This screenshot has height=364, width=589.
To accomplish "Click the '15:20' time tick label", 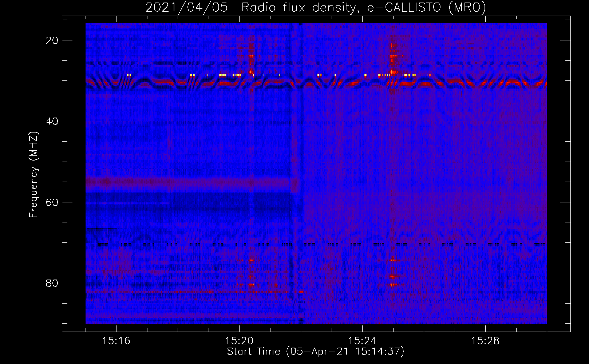I will (x=239, y=341).
